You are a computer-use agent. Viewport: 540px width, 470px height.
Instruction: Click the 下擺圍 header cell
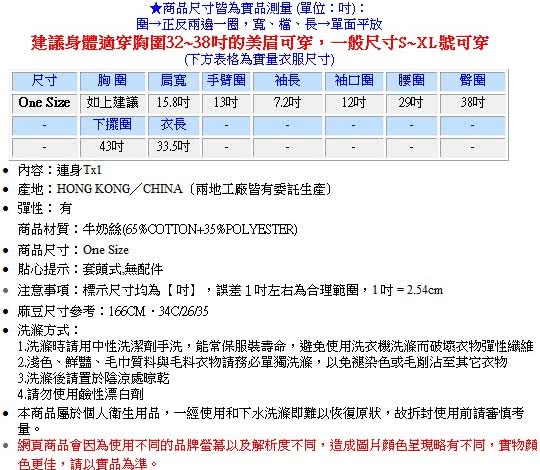pyautogui.click(x=112, y=125)
